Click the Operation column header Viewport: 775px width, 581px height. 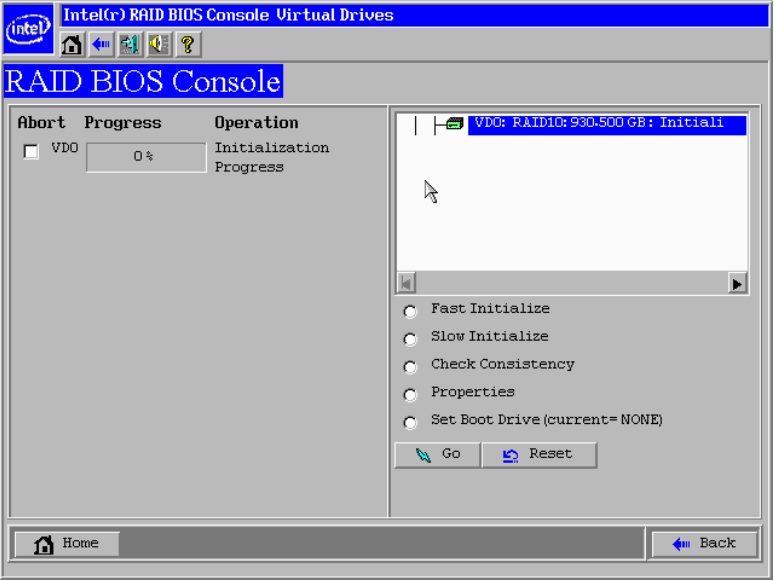256,123
